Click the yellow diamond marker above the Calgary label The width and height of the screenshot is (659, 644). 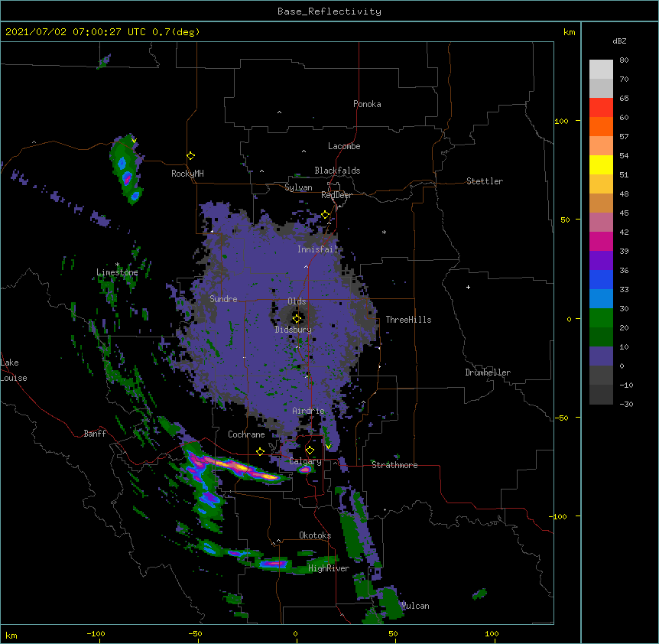coord(310,450)
